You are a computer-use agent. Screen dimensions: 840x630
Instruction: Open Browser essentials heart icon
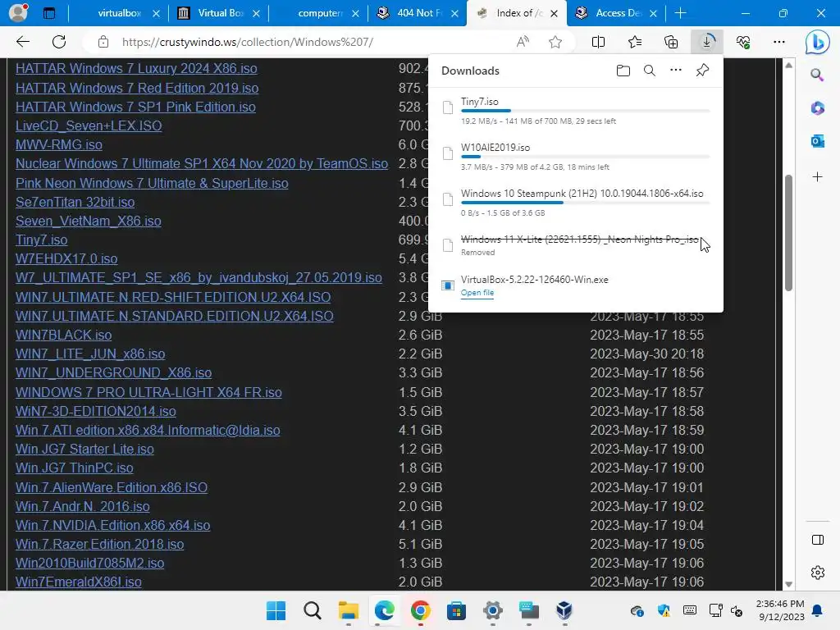coord(743,42)
